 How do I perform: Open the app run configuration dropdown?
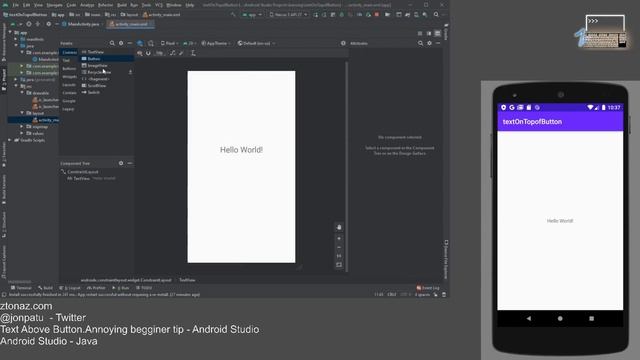tap(252, 15)
